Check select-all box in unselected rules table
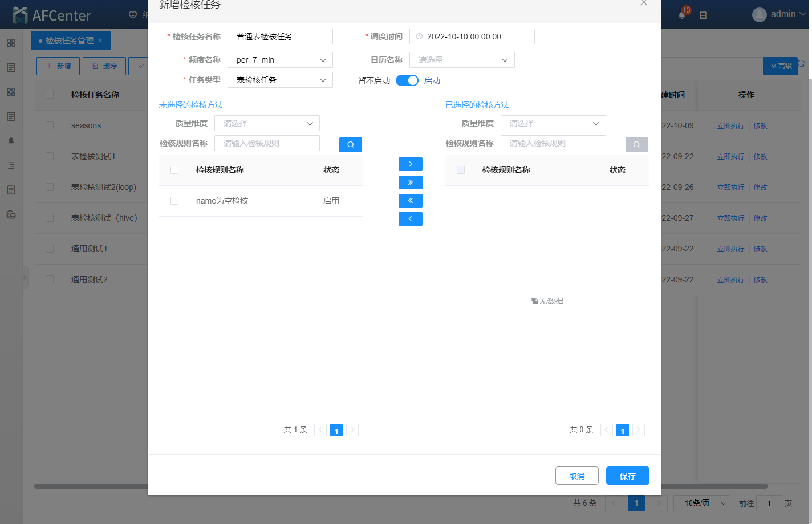812x524 pixels. (x=174, y=170)
